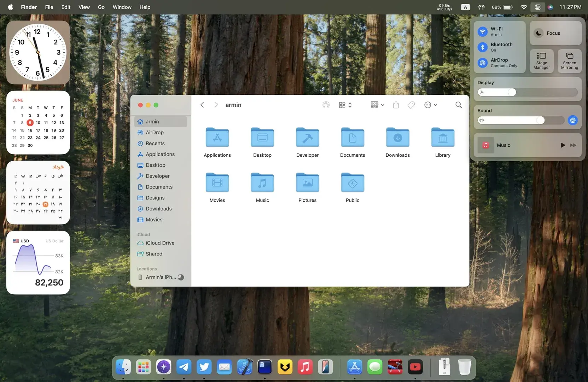Skip to the next track in the Music widget
588x382 pixels.
(573, 145)
